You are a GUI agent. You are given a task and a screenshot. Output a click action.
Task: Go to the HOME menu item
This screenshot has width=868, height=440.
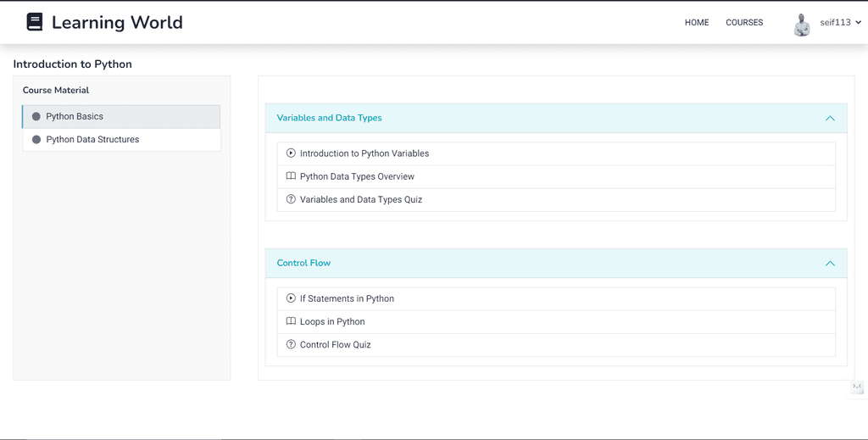(697, 23)
